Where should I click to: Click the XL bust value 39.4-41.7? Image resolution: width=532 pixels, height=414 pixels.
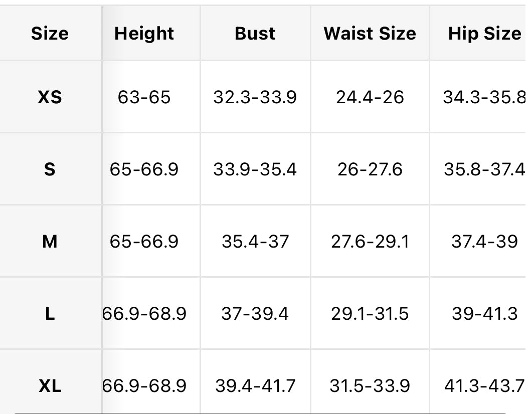click(255, 386)
